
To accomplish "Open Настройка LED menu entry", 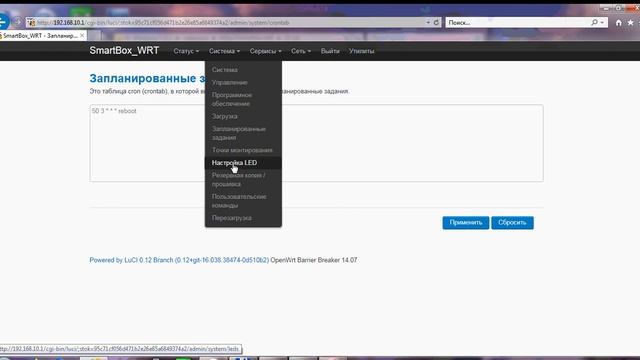I will click(243, 162).
